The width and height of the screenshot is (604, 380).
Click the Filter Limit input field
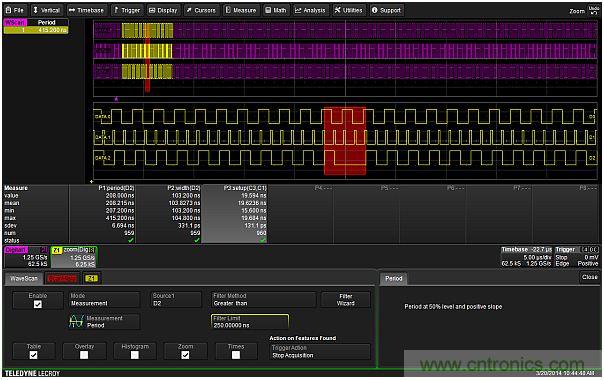coord(250,322)
